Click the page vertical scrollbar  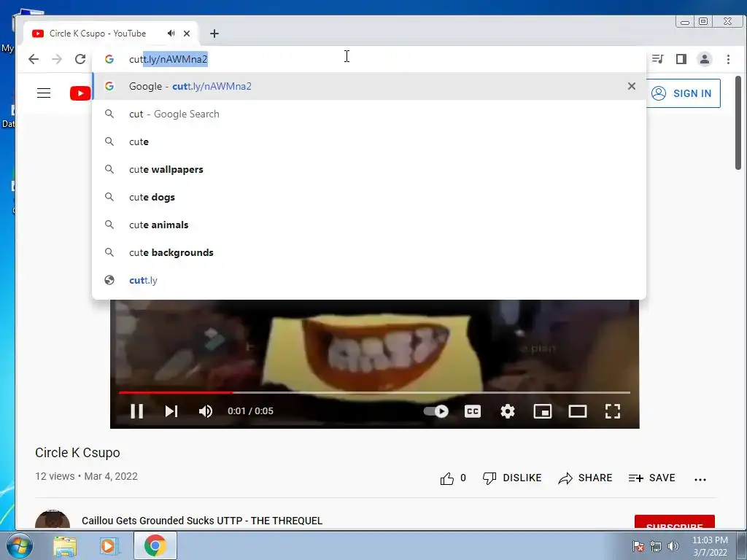738,122
